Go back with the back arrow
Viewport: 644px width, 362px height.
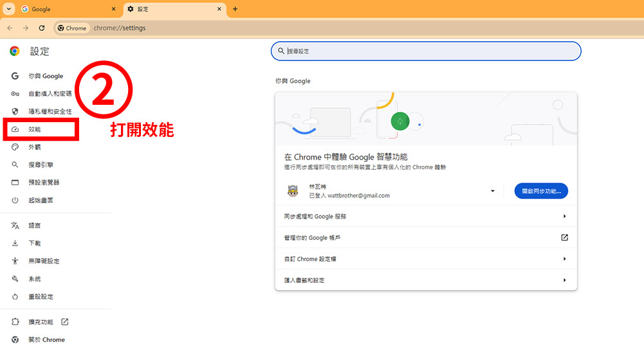click(x=10, y=28)
